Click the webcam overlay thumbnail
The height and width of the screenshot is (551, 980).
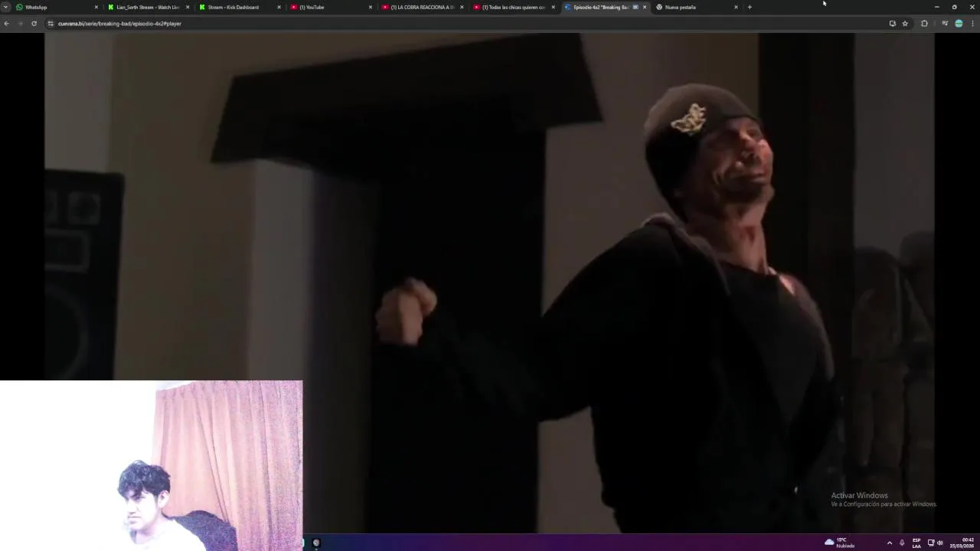151,465
